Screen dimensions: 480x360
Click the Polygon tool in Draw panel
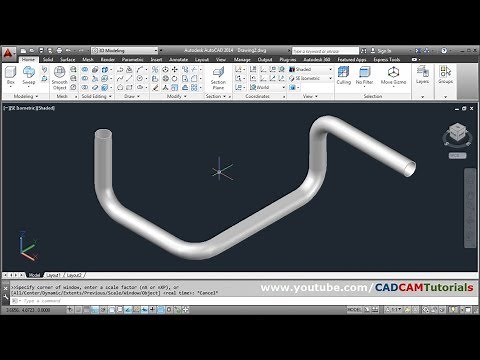(x=120, y=88)
